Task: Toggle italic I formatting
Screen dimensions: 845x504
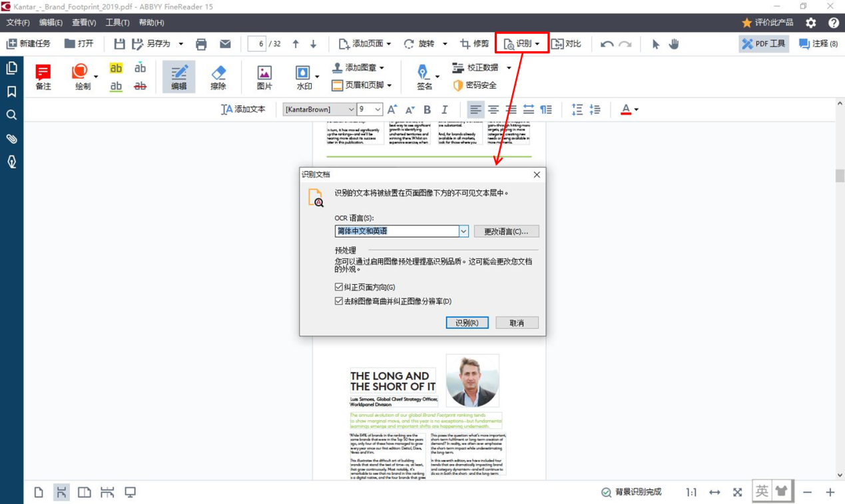Action: coord(444,109)
